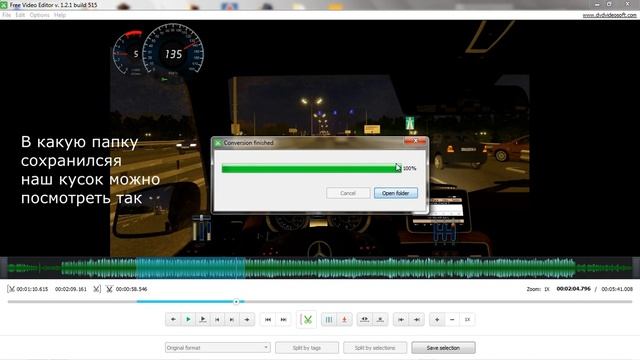Click the selection duration scissors icon

click(x=109, y=289)
